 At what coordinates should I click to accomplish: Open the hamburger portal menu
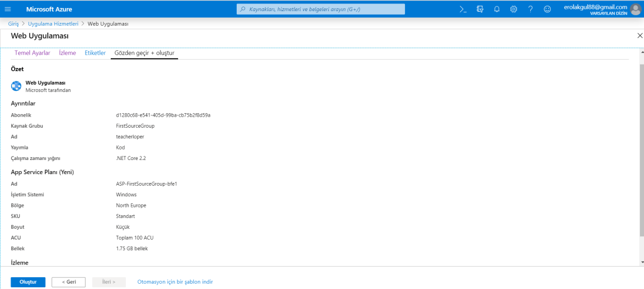[8, 9]
